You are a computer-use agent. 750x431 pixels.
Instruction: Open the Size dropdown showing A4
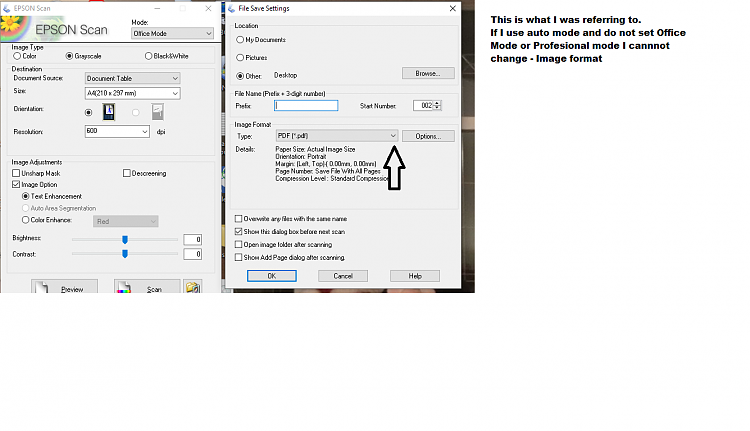[x=132, y=93]
